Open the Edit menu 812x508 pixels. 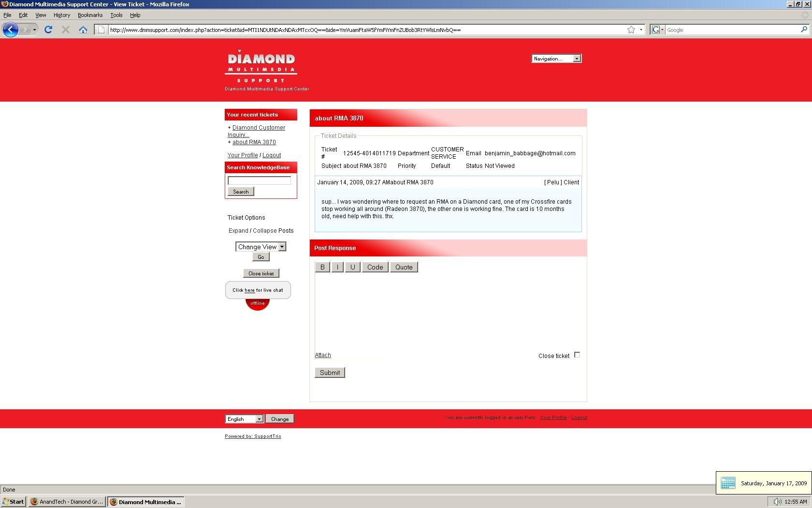coord(23,15)
